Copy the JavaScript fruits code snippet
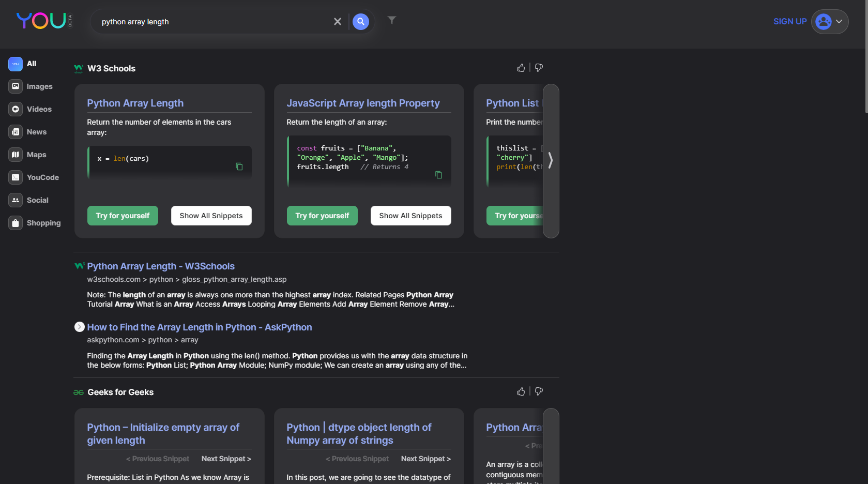Viewport: 868px width, 484px height. click(438, 175)
